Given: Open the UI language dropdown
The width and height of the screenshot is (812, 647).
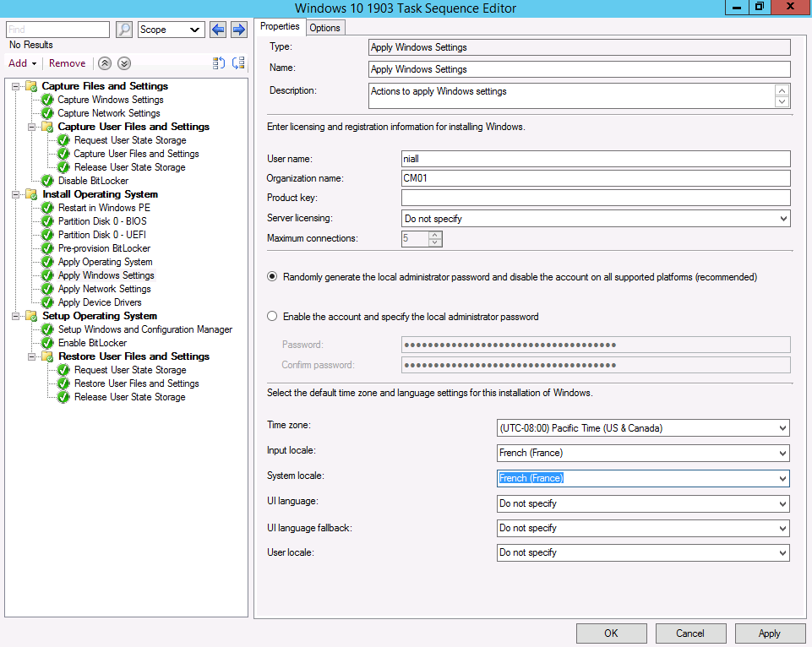Looking at the screenshot, I should pos(643,503).
